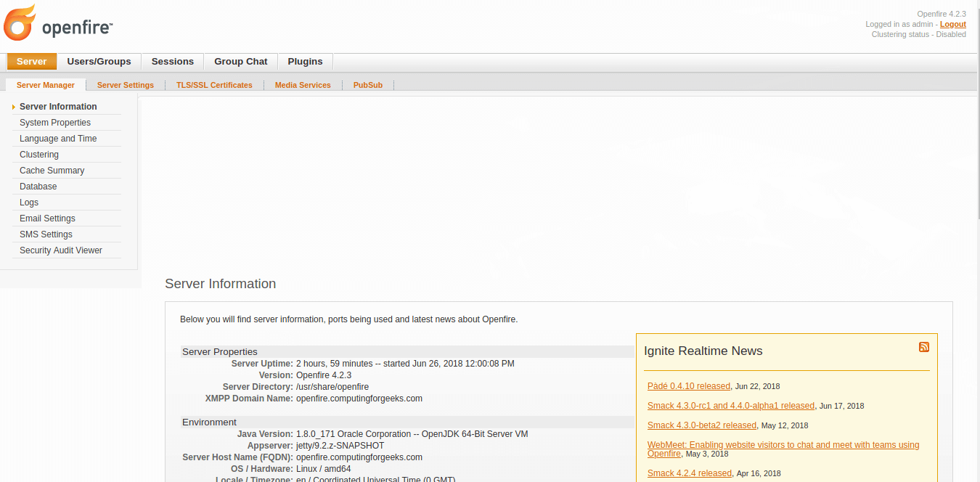Click the Openfire logo
This screenshot has width=980, height=482.
[x=58, y=23]
